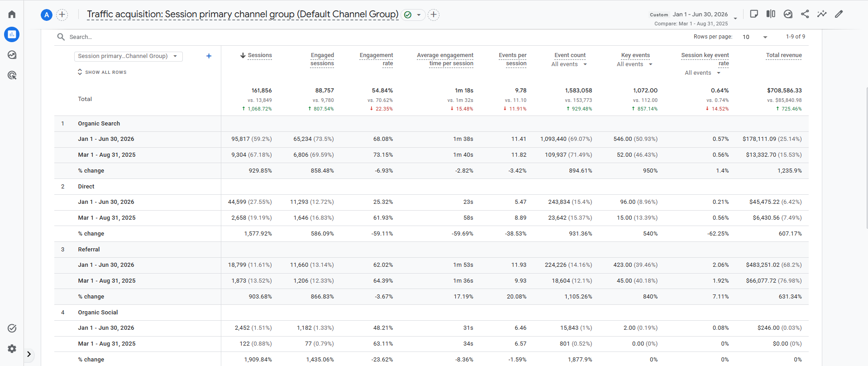This screenshot has height=366, width=868.
Task: Click the Compare: Mar 1 - Aug 31, 2025 text
Action: point(691,24)
